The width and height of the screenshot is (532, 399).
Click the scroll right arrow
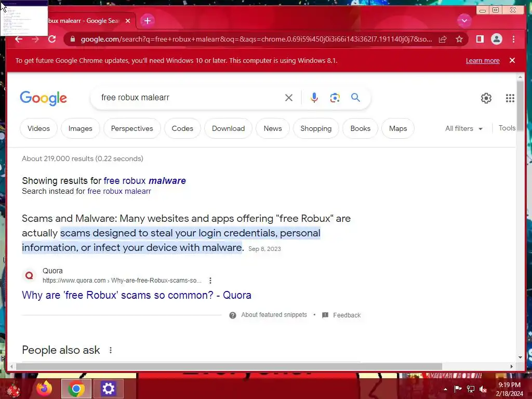512,366
